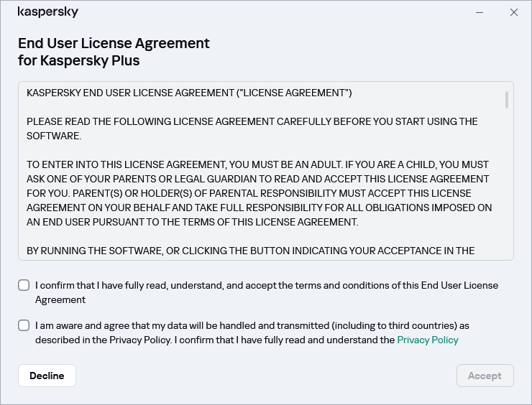Image resolution: width=532 pixels, height=405 pixels.
Task: Open the Privacy Policy link
Action: tap(427, 340)
